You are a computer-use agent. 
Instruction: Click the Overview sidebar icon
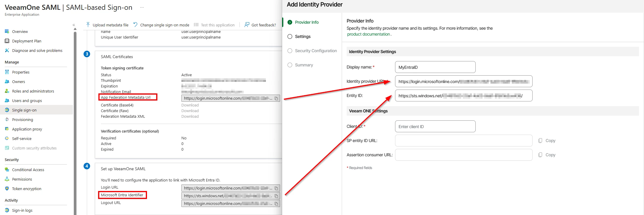[7, 31]
